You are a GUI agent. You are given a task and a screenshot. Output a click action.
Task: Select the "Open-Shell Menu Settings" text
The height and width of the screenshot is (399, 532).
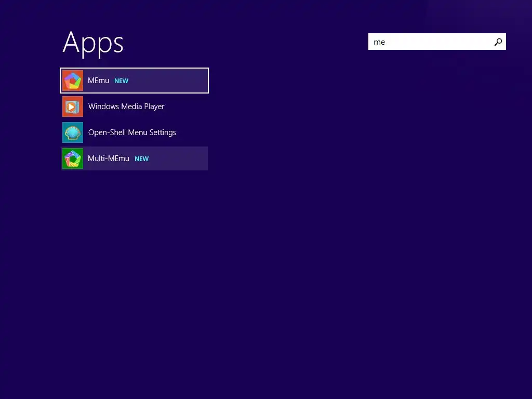click(132, 132)
